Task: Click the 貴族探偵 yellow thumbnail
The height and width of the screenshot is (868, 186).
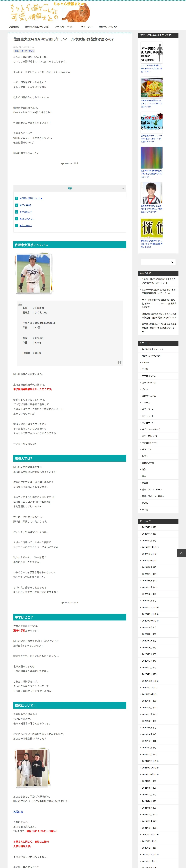Action: tap(152, 228)
